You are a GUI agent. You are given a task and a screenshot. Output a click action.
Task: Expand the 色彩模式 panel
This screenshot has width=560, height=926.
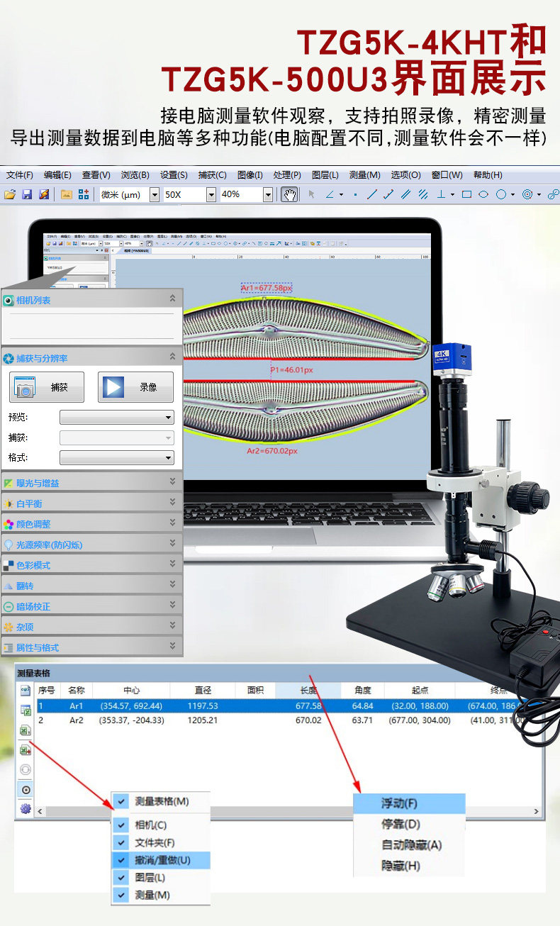(x=172, y=564)
